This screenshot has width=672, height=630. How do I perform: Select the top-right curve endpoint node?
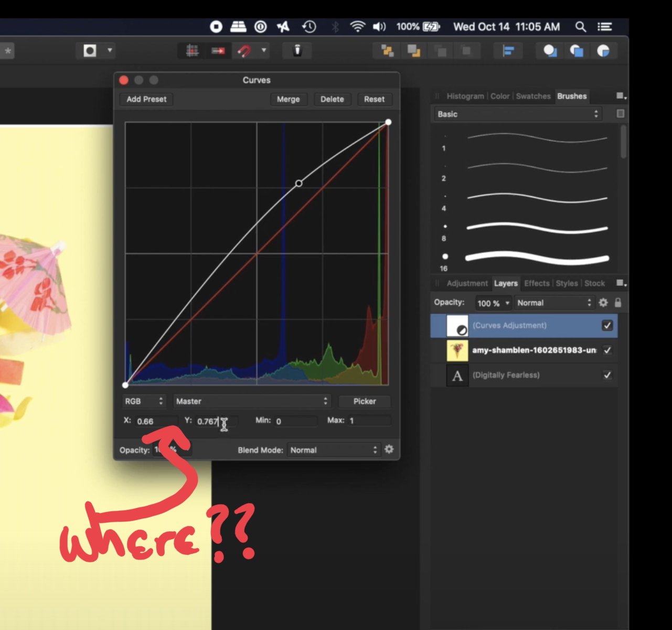point(388,122)
